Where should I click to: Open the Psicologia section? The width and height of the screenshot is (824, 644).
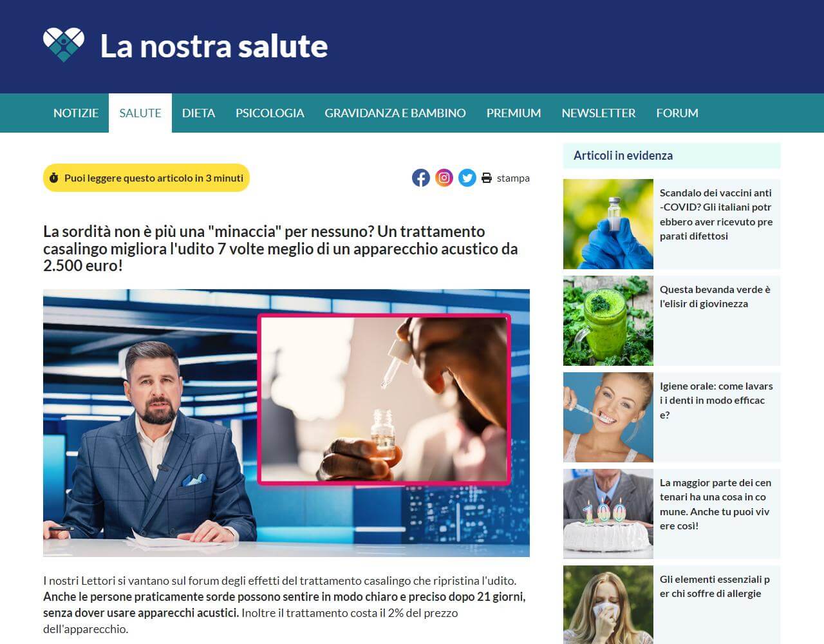click(270, 113)
